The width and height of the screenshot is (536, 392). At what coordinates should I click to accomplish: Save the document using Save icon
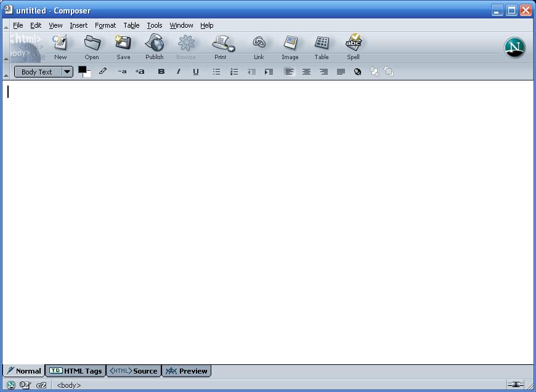pyautogui.click(x=123, y=47)
